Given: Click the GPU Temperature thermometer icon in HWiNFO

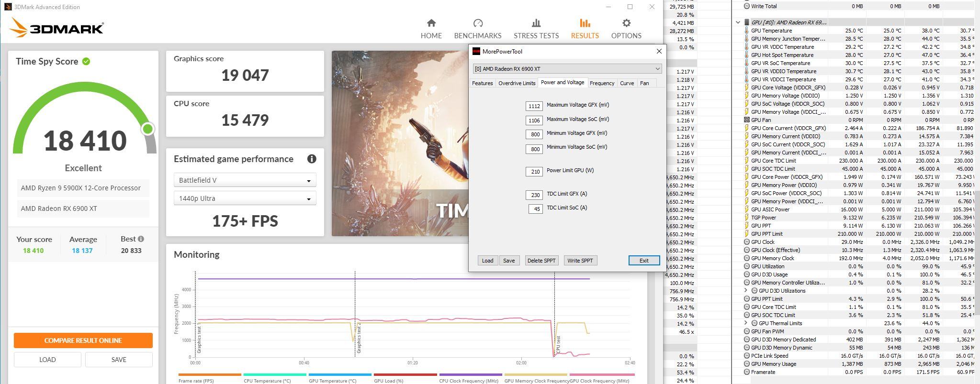Looking at the screenshot, I should pyautogui.click(x=746, y=31).
